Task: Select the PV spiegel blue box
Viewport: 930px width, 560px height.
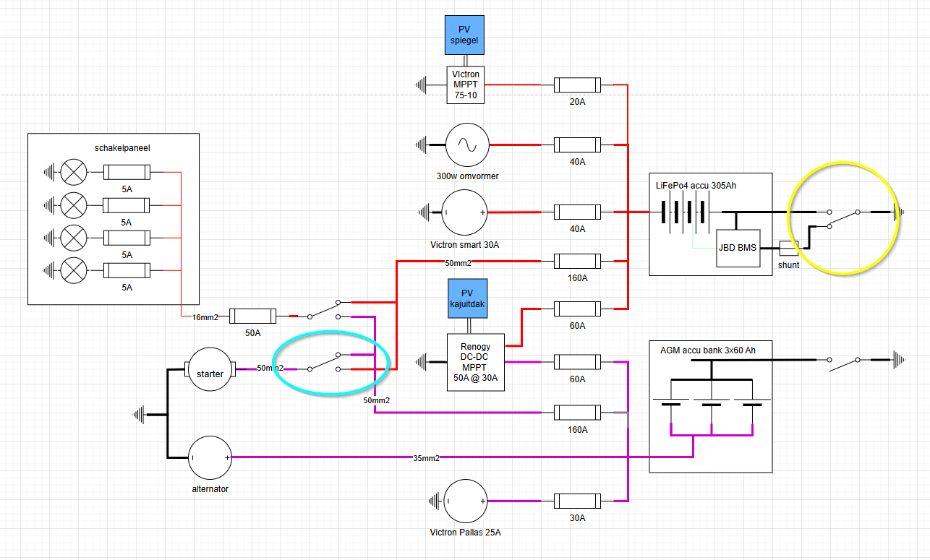Action: pyautogui.click(x=464, y=35)
